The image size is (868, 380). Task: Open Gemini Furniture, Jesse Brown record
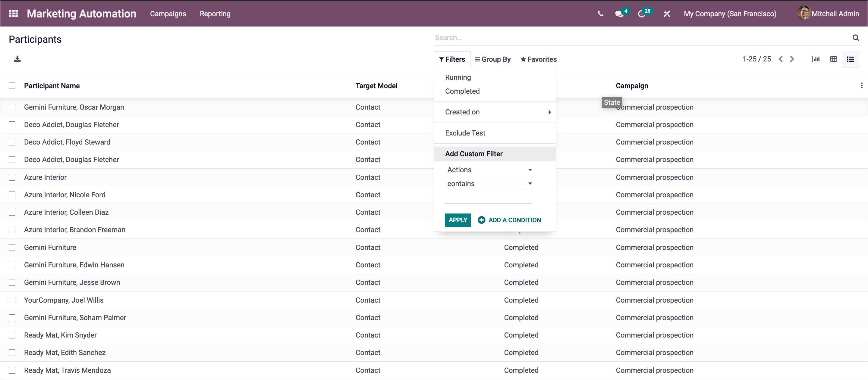(x=72, y=282)
